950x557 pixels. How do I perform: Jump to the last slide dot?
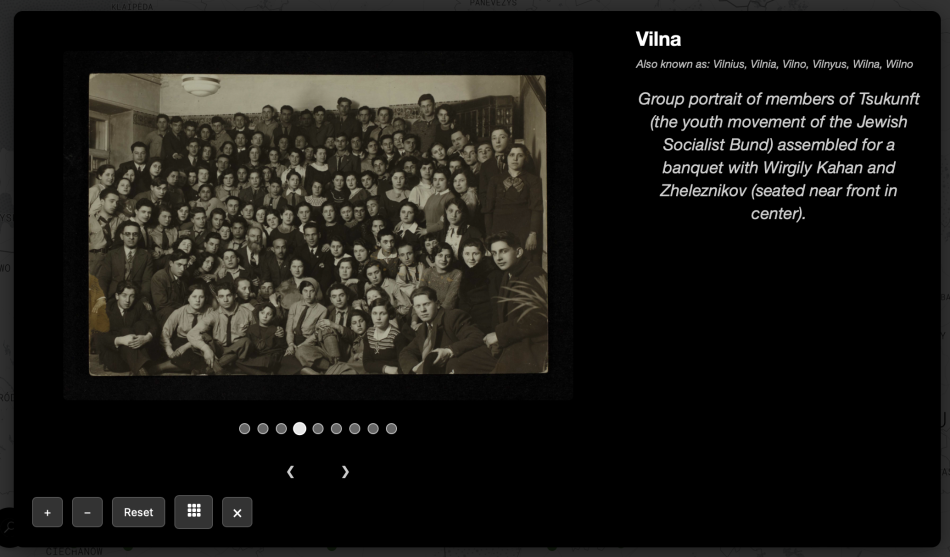point(391,429)
